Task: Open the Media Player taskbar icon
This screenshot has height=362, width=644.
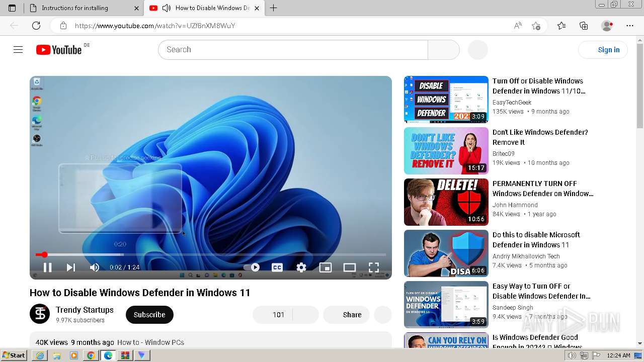Action: [x=74, y=355]
